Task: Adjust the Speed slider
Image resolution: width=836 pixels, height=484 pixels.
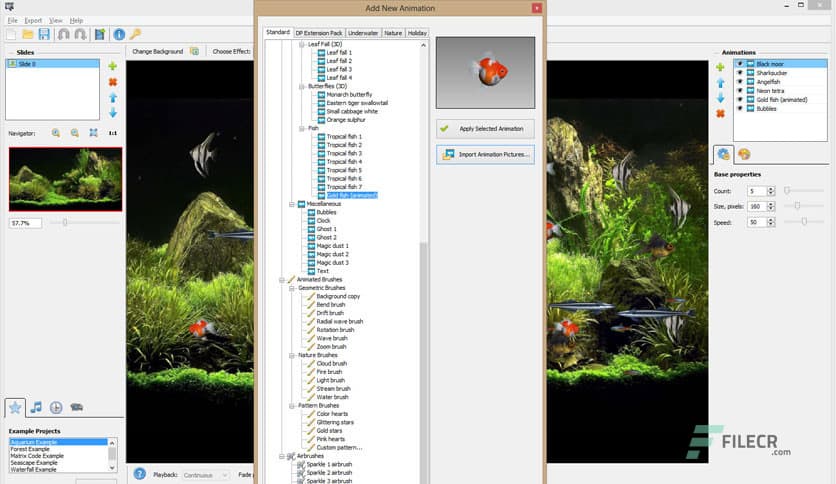Action: click(x=805, y=221)
